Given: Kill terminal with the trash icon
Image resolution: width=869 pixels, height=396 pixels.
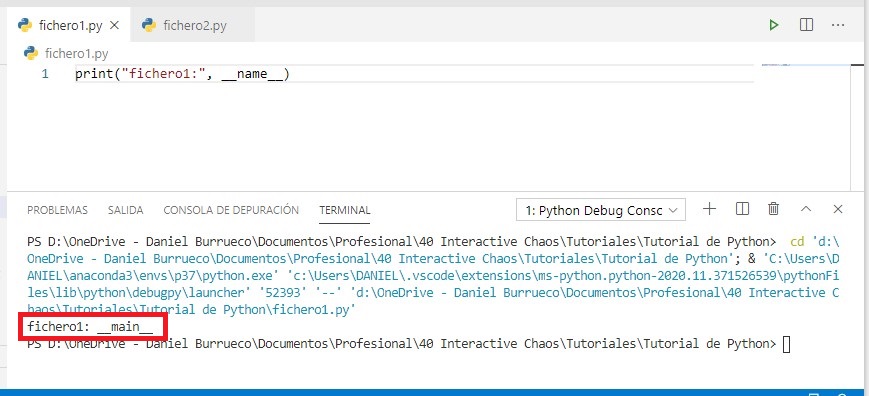Looking at the screenshot, I should pos(774,209).
